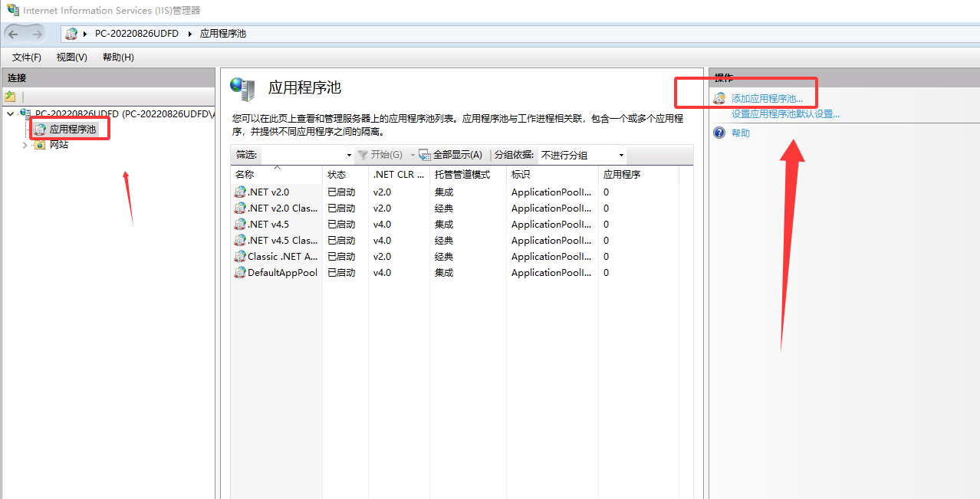This screenshot has width=980, height=499.
Task: Click the Classic .NET A... row name
Action: 282,257
